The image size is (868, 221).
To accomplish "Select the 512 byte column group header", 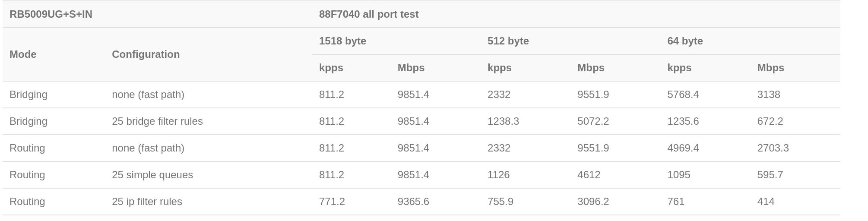I will click(x=508, y=41).
